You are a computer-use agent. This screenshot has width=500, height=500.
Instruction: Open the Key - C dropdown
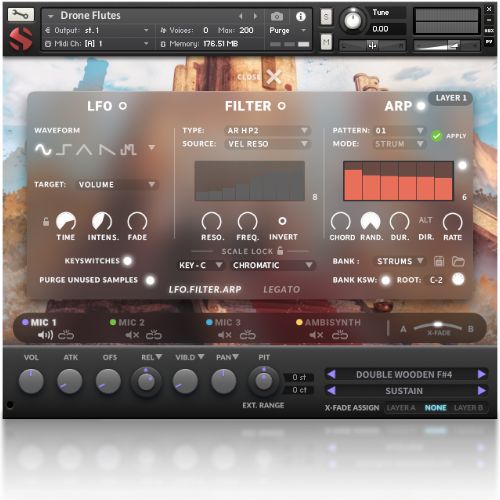click(200, 265)
